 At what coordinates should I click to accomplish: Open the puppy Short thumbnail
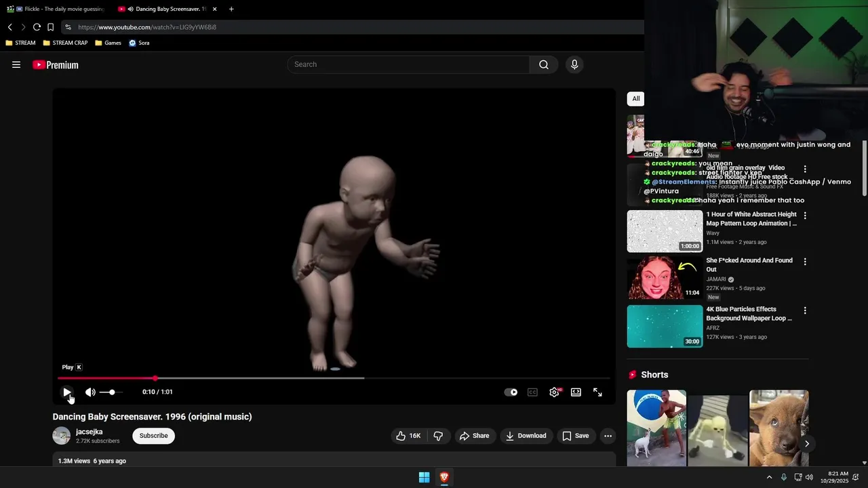coord(778,428)
